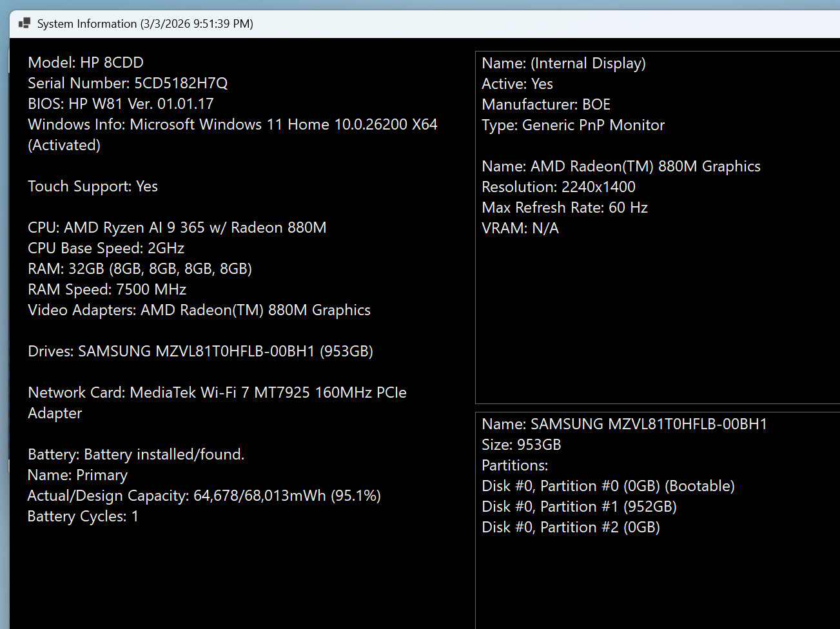This screenshot has width=840, height=629.
Task: Select the Touch Support: Yes line
Action: (93, 186)
